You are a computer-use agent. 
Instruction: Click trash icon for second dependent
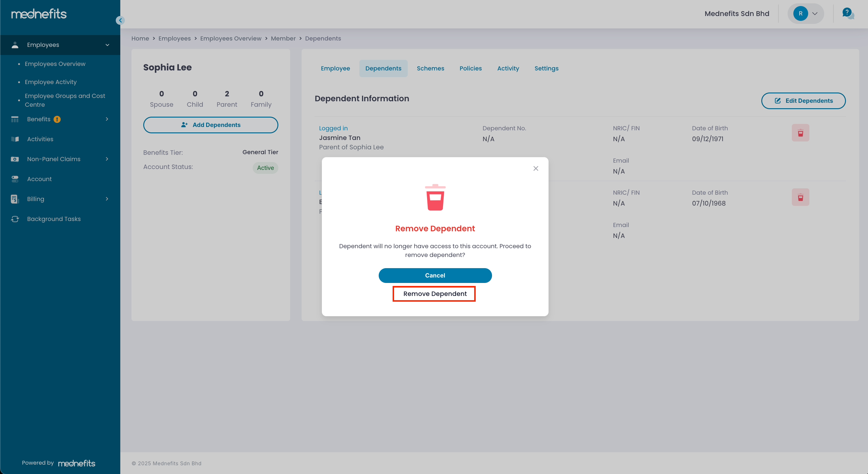pyautogui.click(x=800, y=197)
